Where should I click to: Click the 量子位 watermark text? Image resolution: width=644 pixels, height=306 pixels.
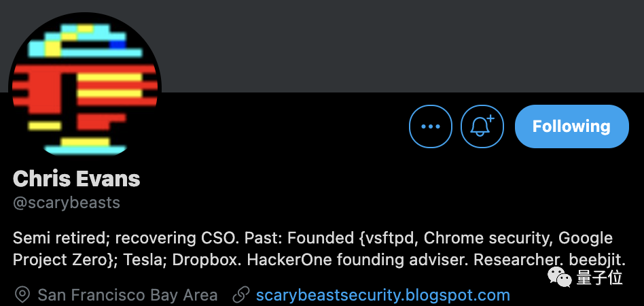point(599,277)
